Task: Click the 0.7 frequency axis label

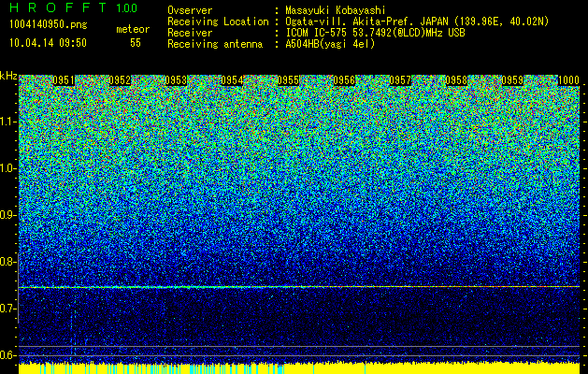Action: (7, 309)
